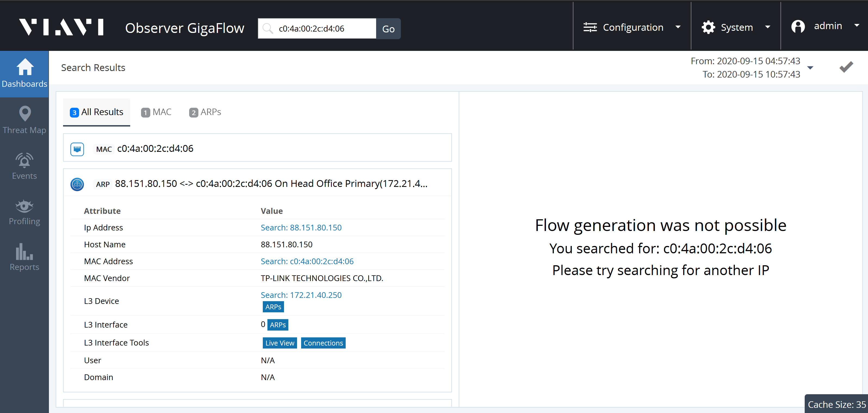Open Connections for L3 interface
Screen dimensions: 868x413
click(323, 343)
